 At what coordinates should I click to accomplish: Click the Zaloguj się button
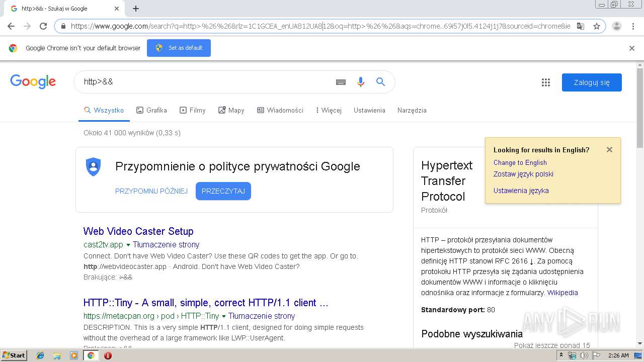point(592,82)
